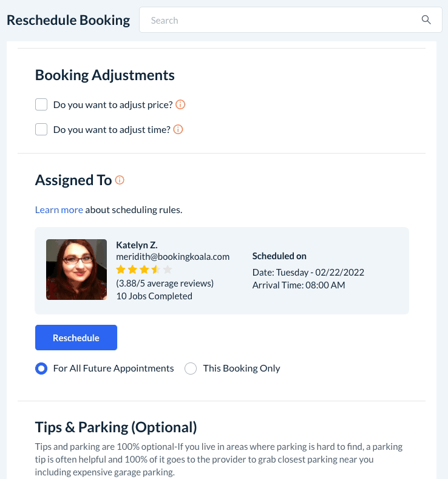This screenshot has width=448, height=479.
Task: Tick the adjust time checkbox
Action: pyautogui.click(x=41, y=129)
